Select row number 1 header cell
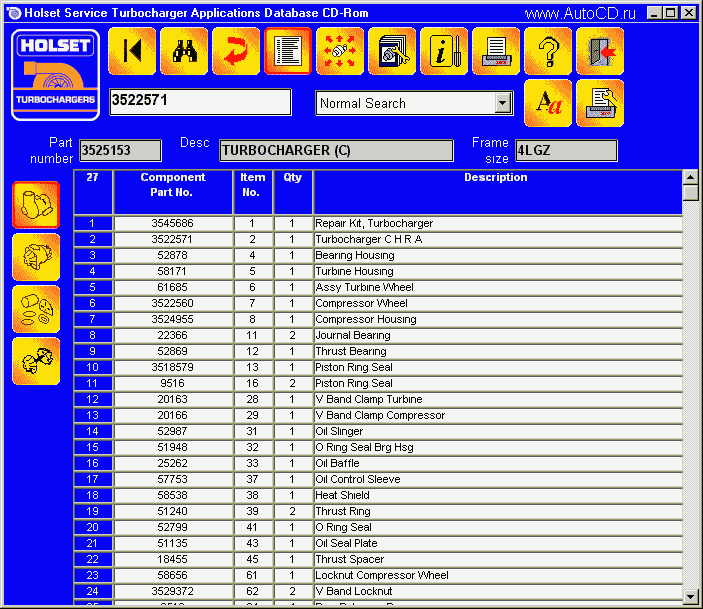Image resolution: width=703 pixels, height=609 pixels. click(93, 223)
